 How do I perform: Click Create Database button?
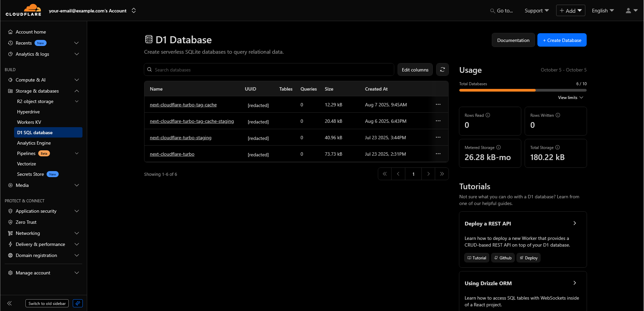[562, 40]
